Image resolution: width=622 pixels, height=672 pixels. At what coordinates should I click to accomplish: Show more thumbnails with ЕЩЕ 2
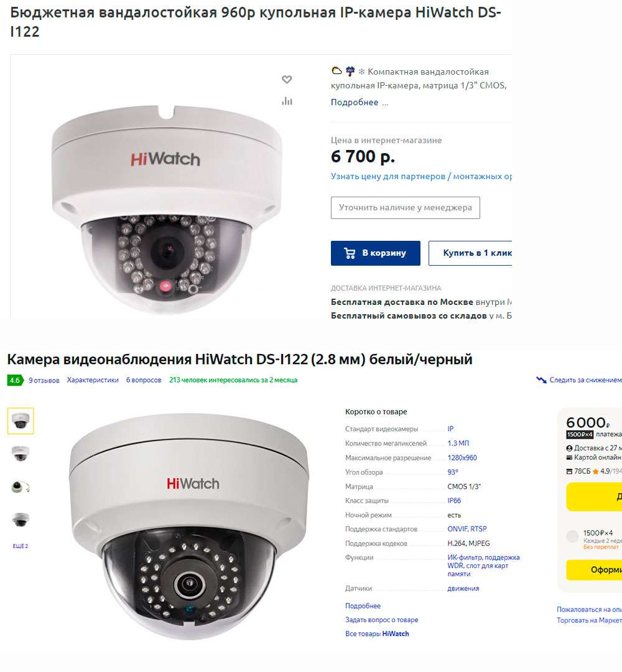(20, 546)
